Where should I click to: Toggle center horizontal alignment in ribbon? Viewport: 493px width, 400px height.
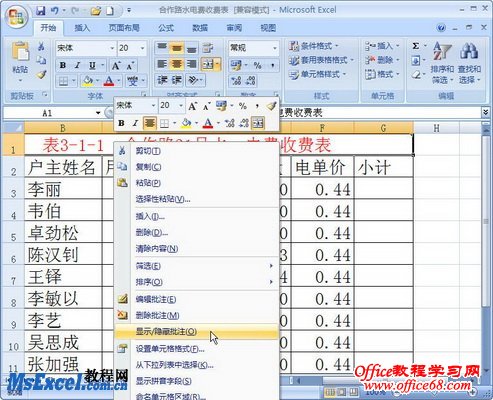coord(177,64)
